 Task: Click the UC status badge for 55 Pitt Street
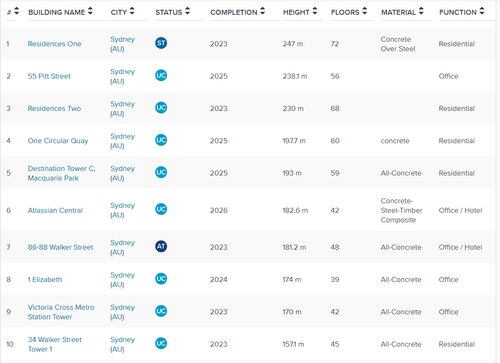161,75
